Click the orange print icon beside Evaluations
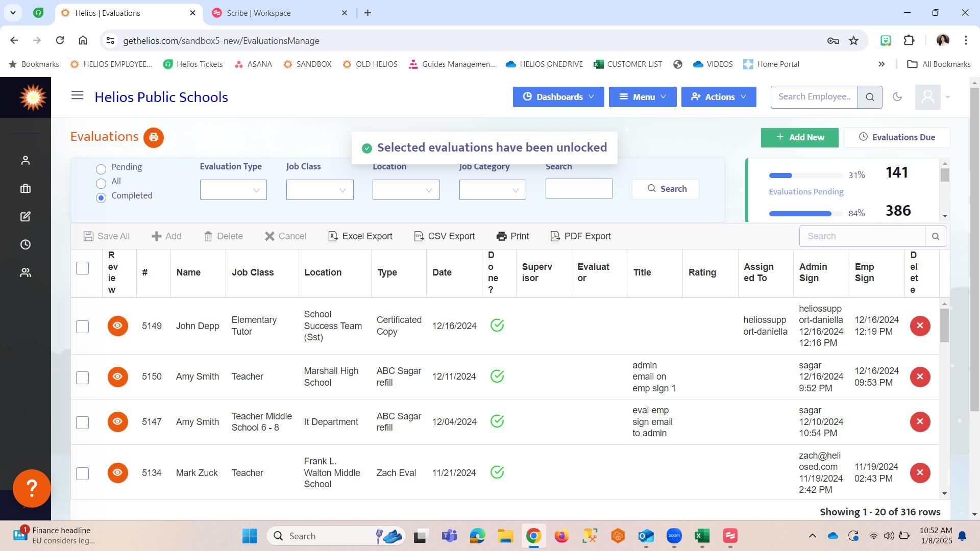The width and height of the screenshot is (980, 551). [153, 138]
